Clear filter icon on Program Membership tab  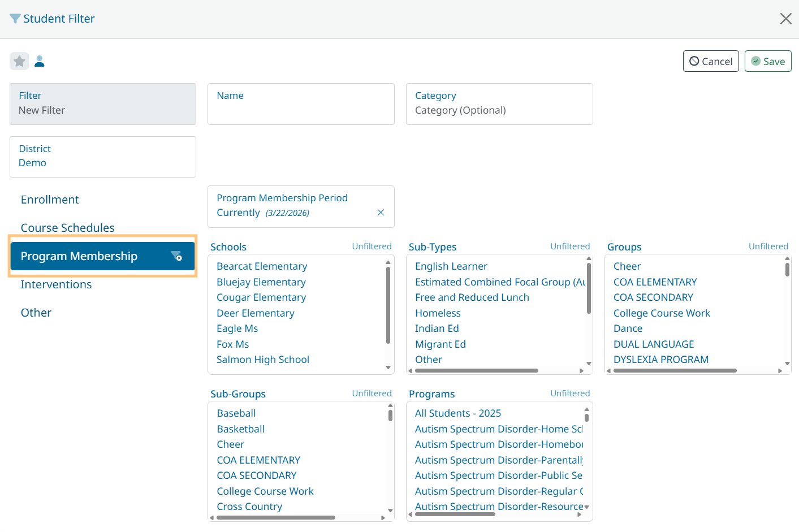point(176,256)
